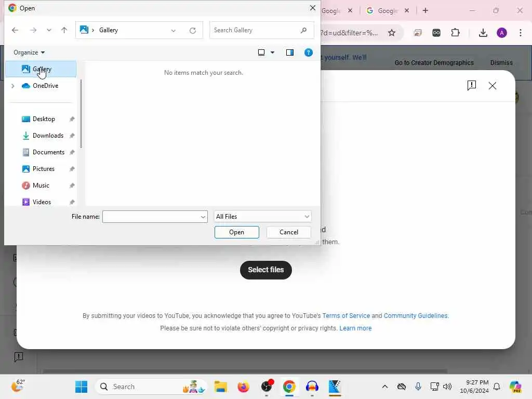Change the view layout icon
Image resolution: width=532 pixels, height=399 pixels.
point(261,52)
